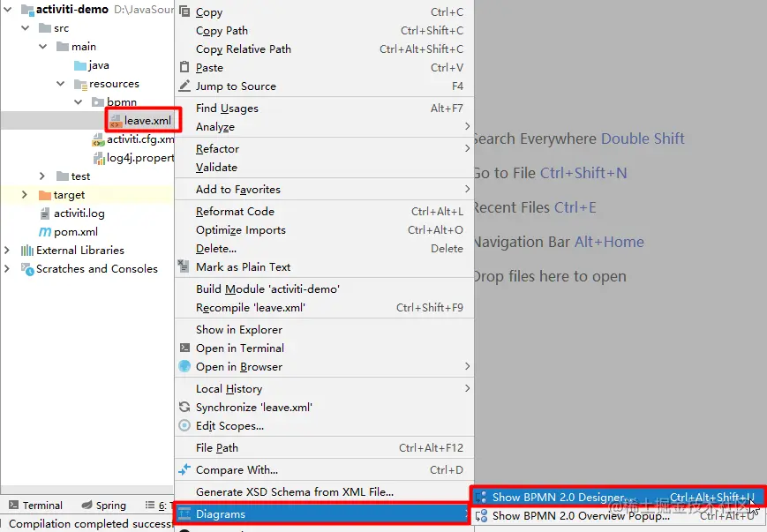Screen dimensions: 767x532
Task: Choose Generate XSD Schema from XML File
Action: pos(324,492)
